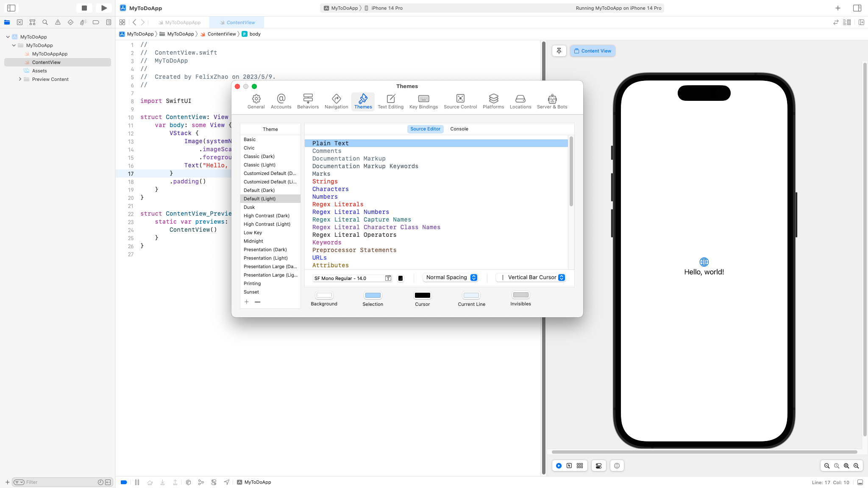Click the Stop button in toolbar
Screen dimensions: 868x488
point(84,8)
